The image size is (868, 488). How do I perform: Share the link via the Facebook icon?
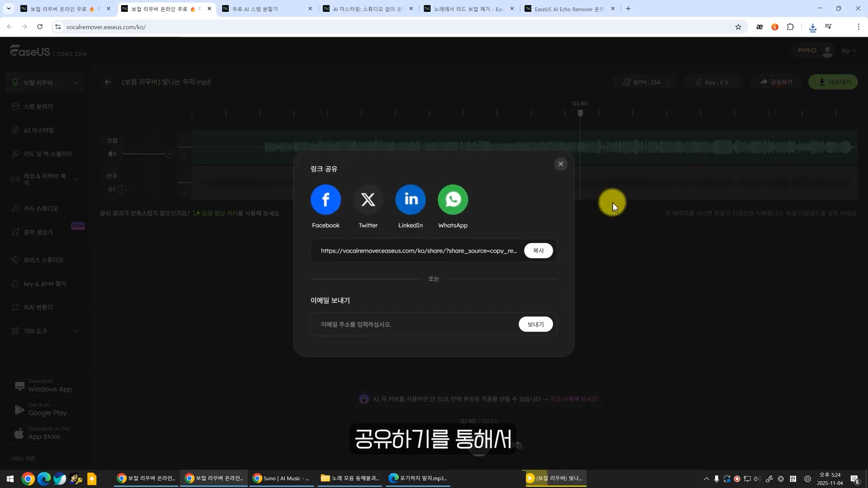(x=325, y=200)
